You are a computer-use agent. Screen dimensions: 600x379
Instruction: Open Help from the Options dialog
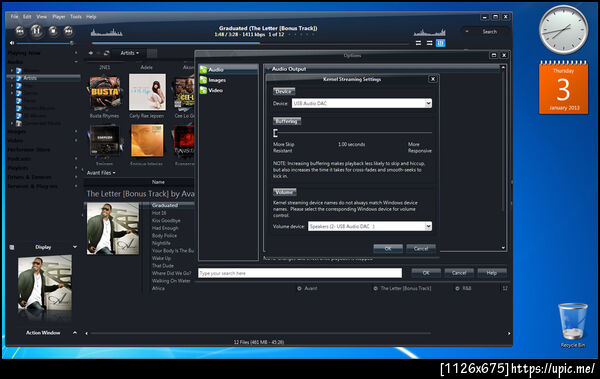tap(492, 273)
